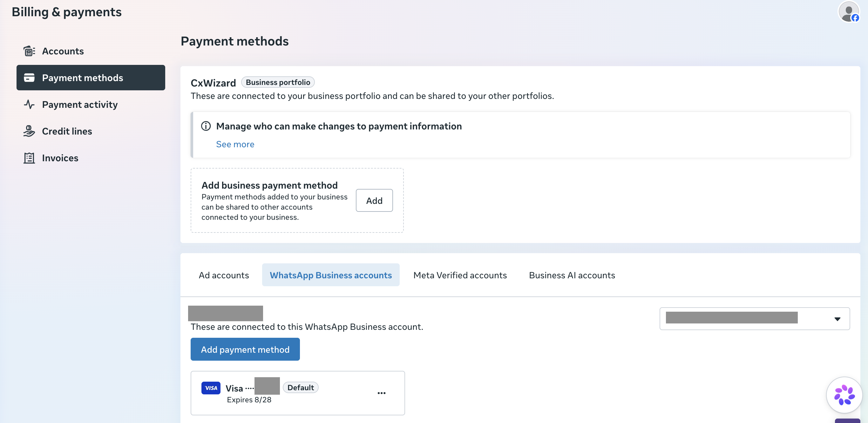The image size is (868, 423).
Task: Click the Billing & payments heading
Action: (67, 12)
